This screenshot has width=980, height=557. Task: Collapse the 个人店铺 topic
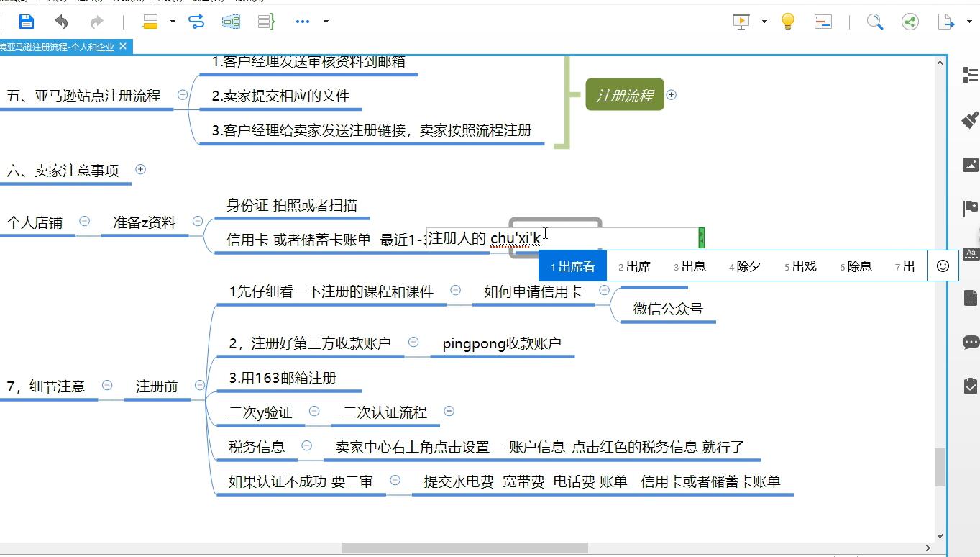click(x=84, y=221)
